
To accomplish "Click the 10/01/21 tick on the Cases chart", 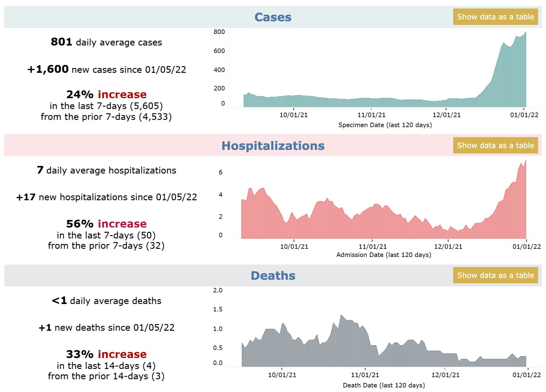I will [293, 115].
